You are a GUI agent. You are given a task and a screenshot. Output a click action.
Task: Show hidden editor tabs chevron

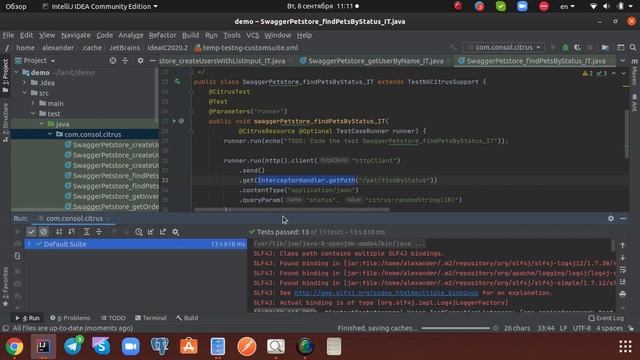coord(622,61)
